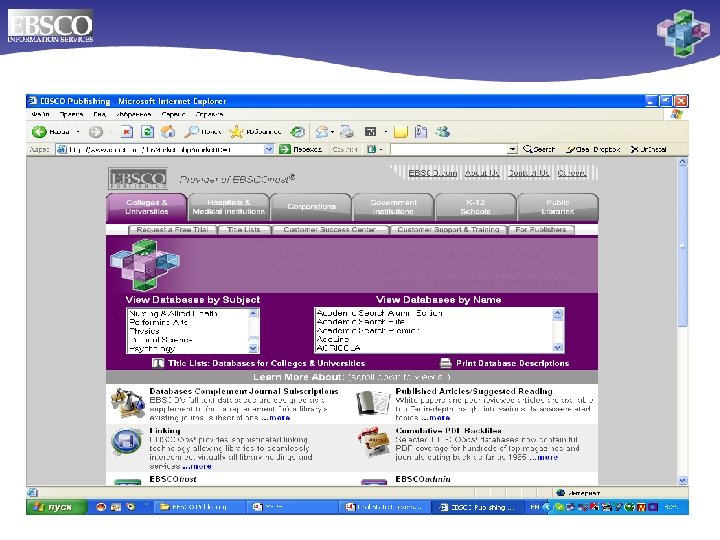Screen dimensions: 720x540
Task: Click the EBSCO.com top link
Action: pyautogui.click(x=433, y=173)
